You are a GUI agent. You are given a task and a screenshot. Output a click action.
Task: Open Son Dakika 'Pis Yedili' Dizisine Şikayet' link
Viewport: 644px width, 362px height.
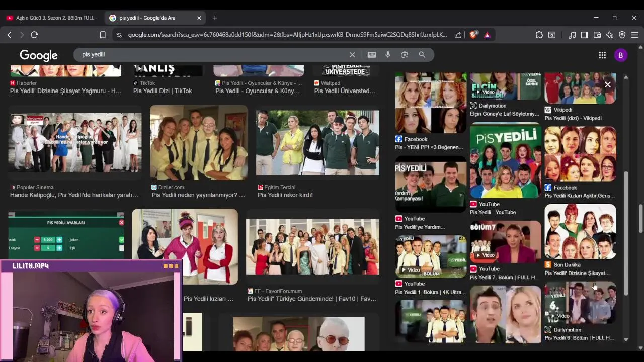577,273
